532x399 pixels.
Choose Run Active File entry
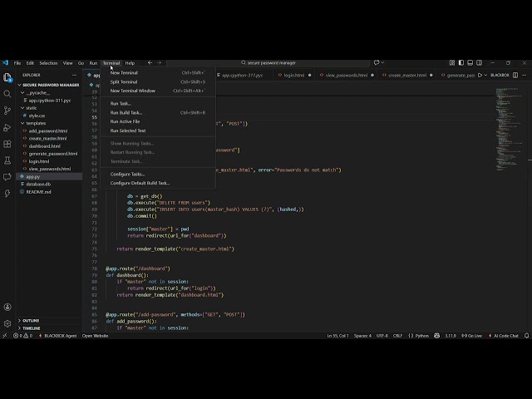pyautogui.click(x=158, y=121)
